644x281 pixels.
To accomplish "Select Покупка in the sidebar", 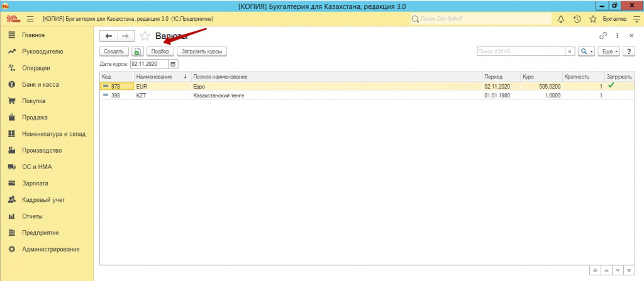I will tap(34, 101).
